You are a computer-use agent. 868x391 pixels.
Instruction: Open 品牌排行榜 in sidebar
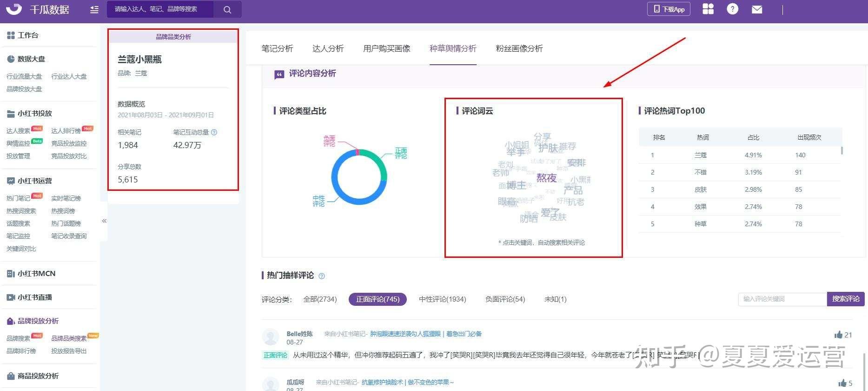(21, 351)
